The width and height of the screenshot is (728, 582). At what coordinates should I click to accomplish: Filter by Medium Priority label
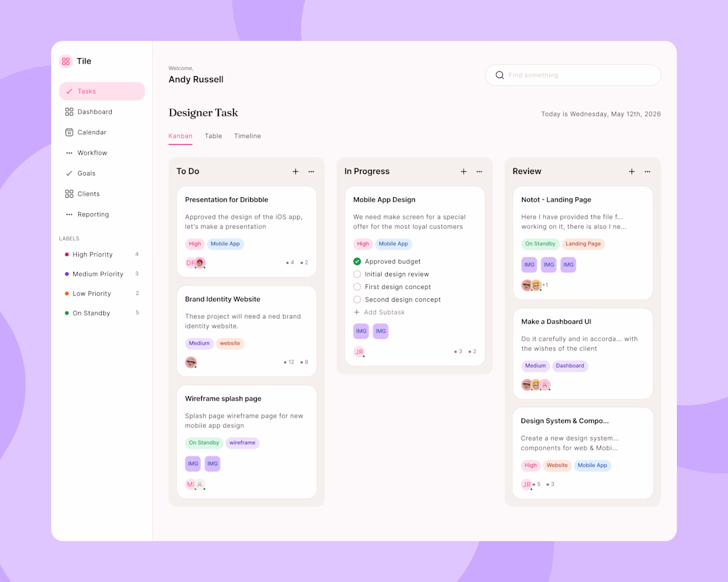pyautogui.click(x=102, y=274)
